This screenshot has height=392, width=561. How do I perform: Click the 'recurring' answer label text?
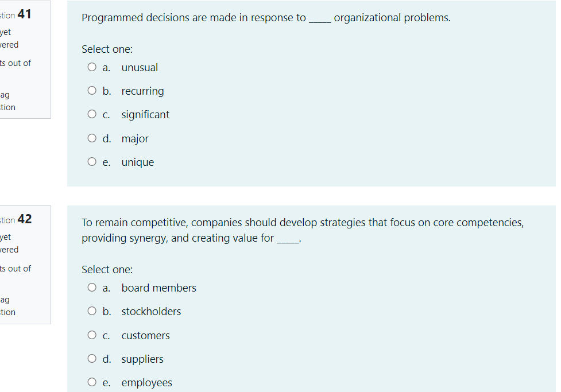(142, 91)
